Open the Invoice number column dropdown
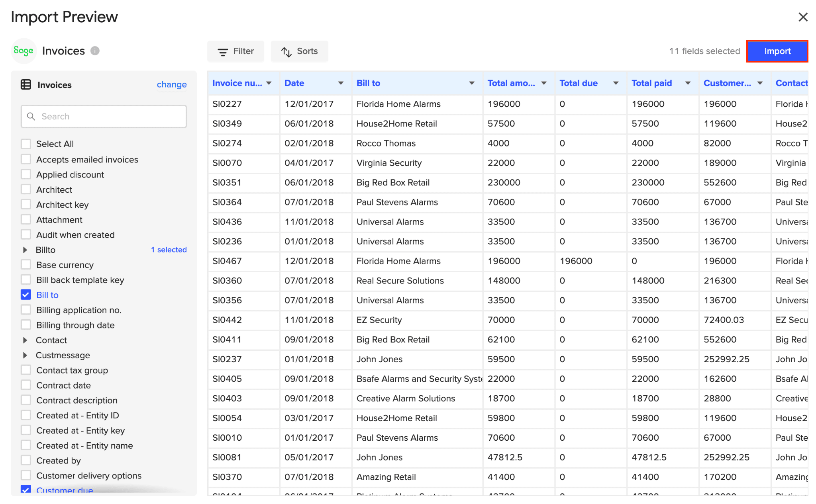 pyautogui.click(x=269, y=83)
